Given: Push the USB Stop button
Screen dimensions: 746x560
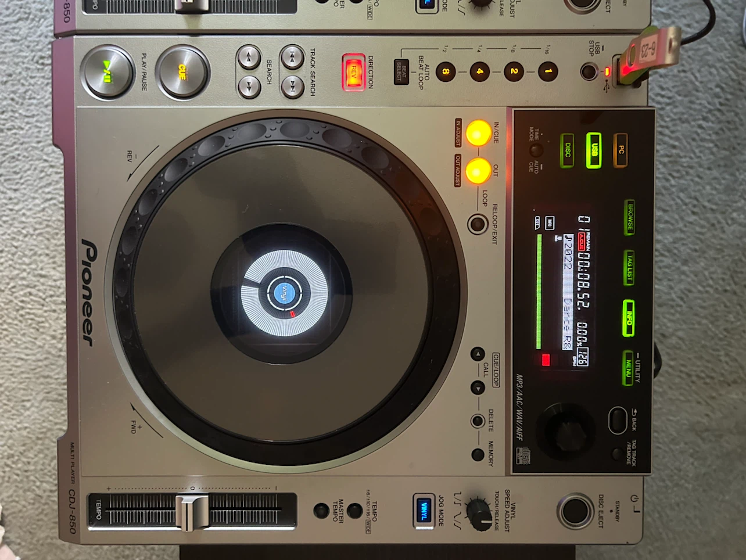Looking at the screenshot, I should coord(589,72).
